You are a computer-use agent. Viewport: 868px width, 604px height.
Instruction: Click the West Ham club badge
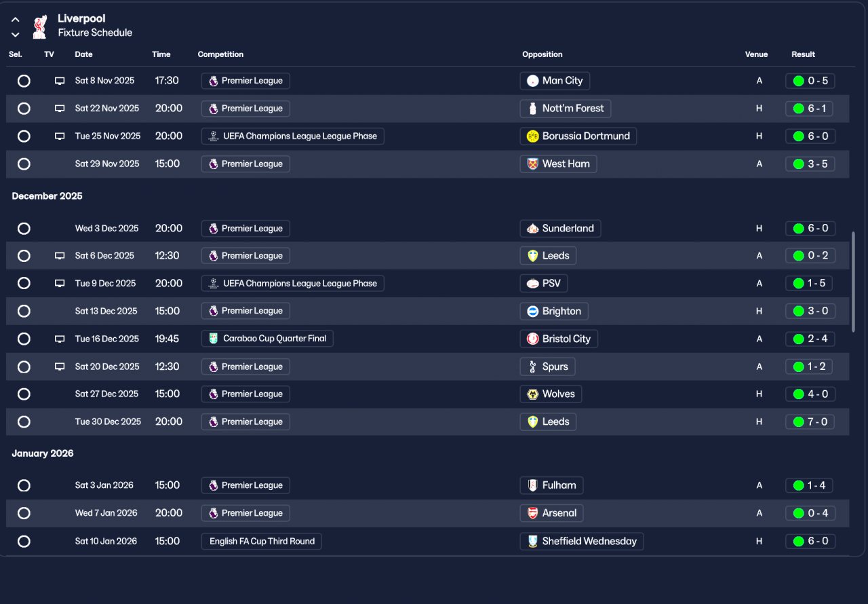(x=532, y=164)
